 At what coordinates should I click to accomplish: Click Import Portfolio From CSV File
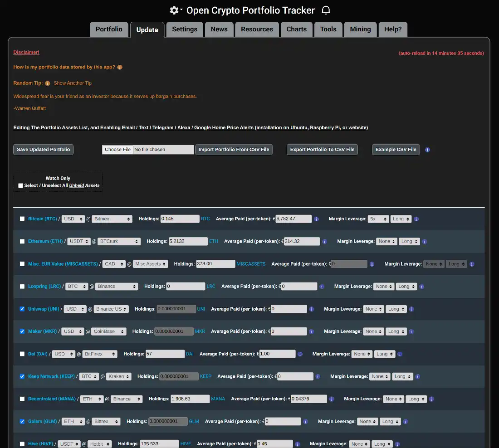point(234,150)
